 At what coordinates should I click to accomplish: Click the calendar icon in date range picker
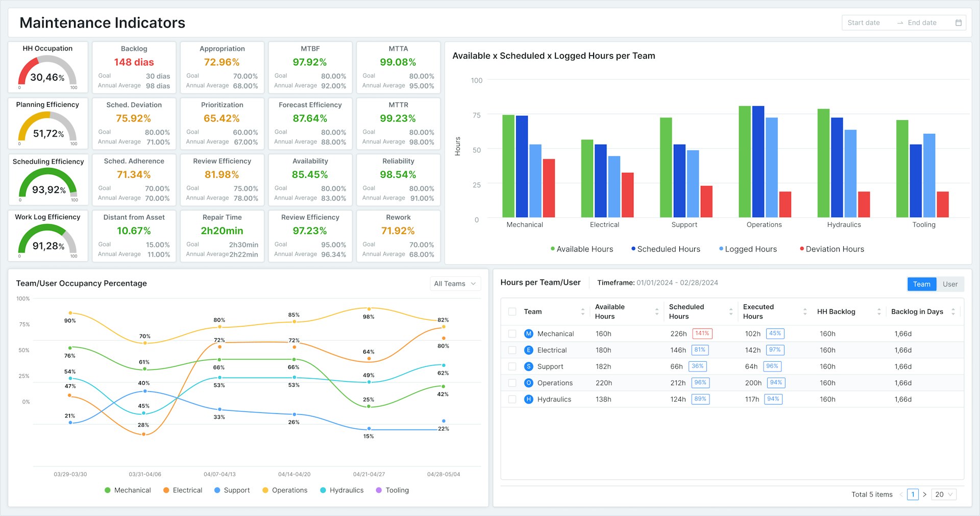958,23
